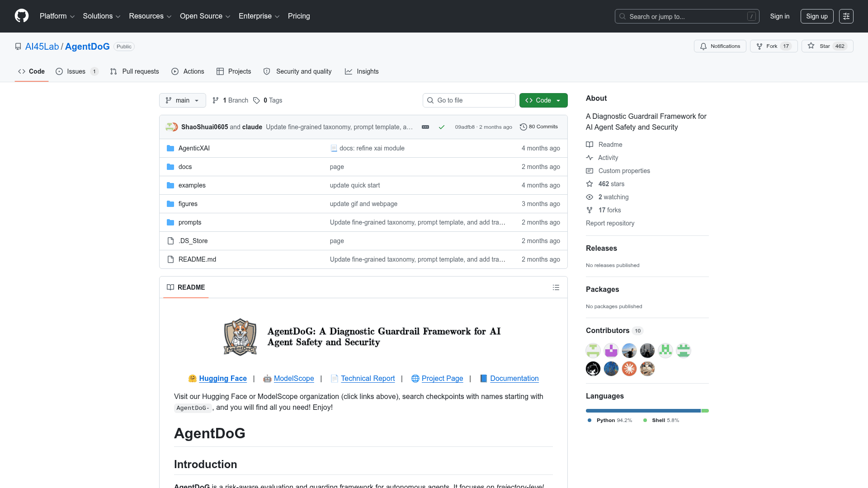Open the green Code dropdown
This screenshot has height=488, width=868.
[543, 100]
